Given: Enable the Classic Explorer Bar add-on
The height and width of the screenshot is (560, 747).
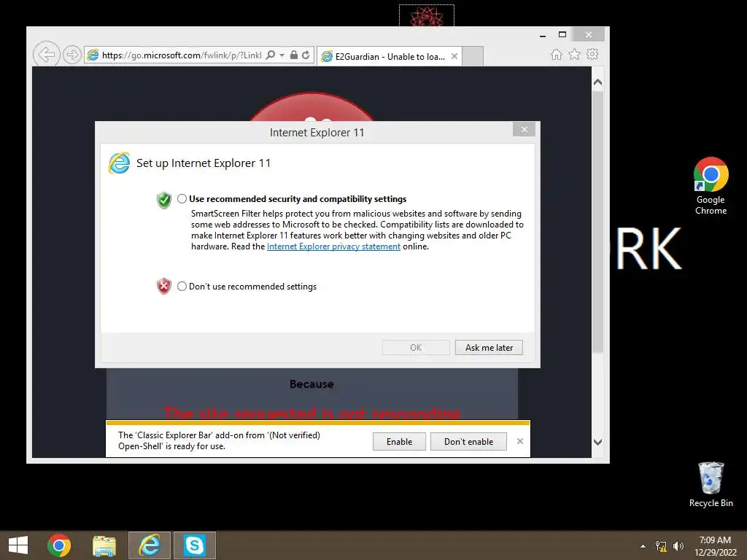Looking at the screenshot, I should pos(399,441).
